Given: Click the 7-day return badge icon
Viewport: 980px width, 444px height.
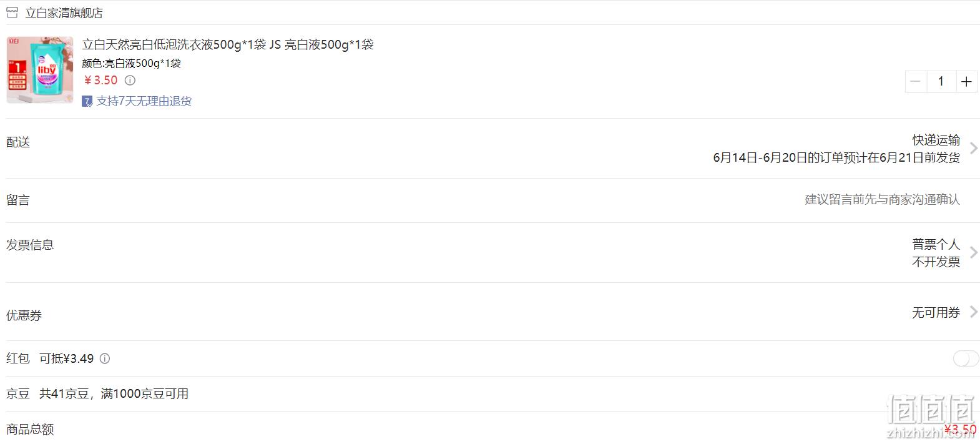Looking at the screenshot, I should pyautogui.click(x=87, y=101).
